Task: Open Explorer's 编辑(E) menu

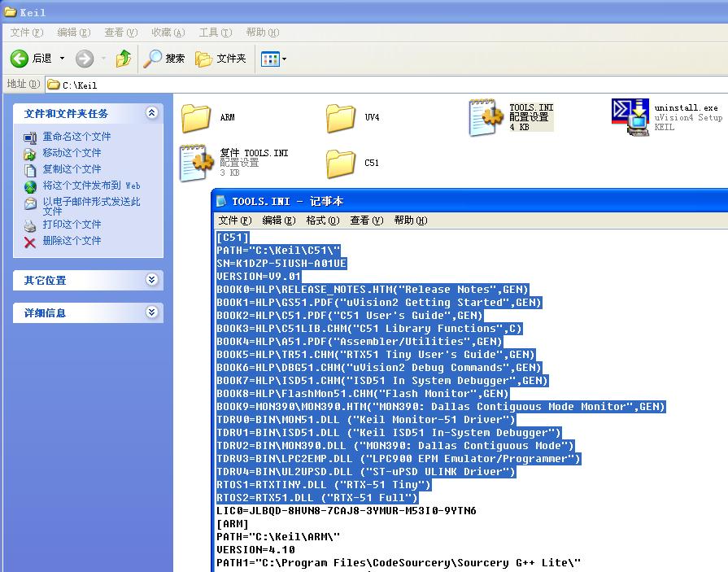Action: pos(74,32)
